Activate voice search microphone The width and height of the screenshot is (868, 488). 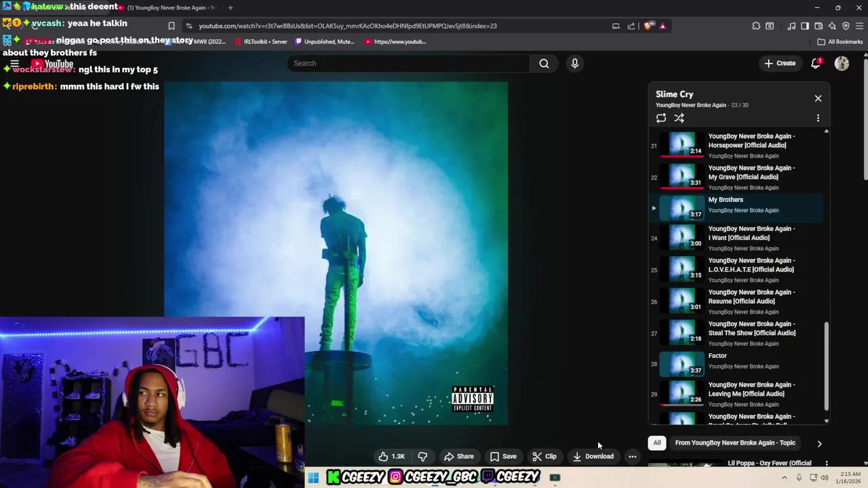[x=574, y=63]
